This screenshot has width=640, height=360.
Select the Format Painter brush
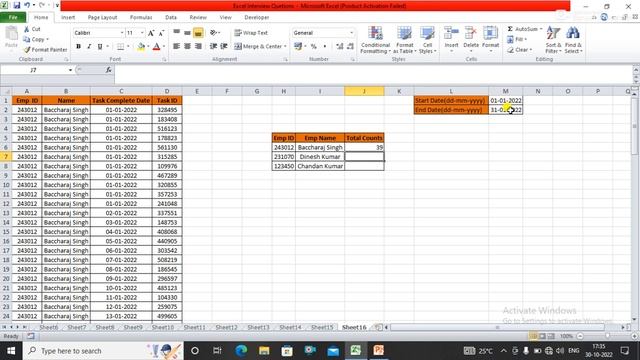[27, 49]
